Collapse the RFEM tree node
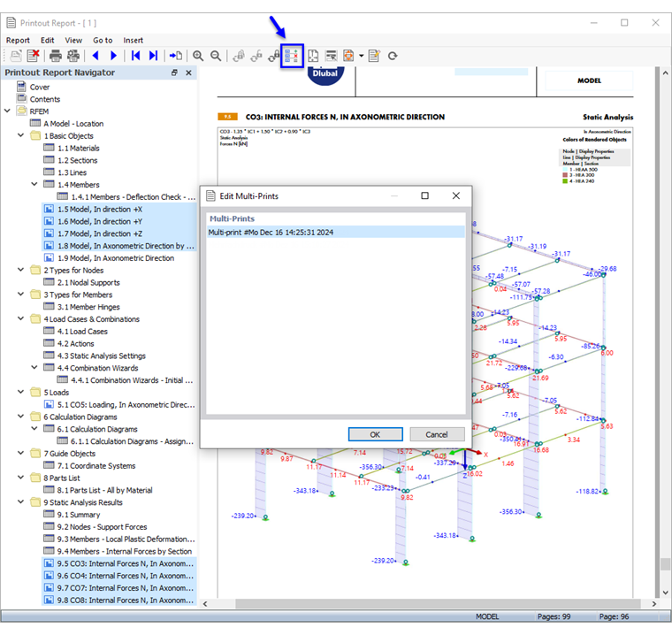672x635 pixels. coord(7,111)
